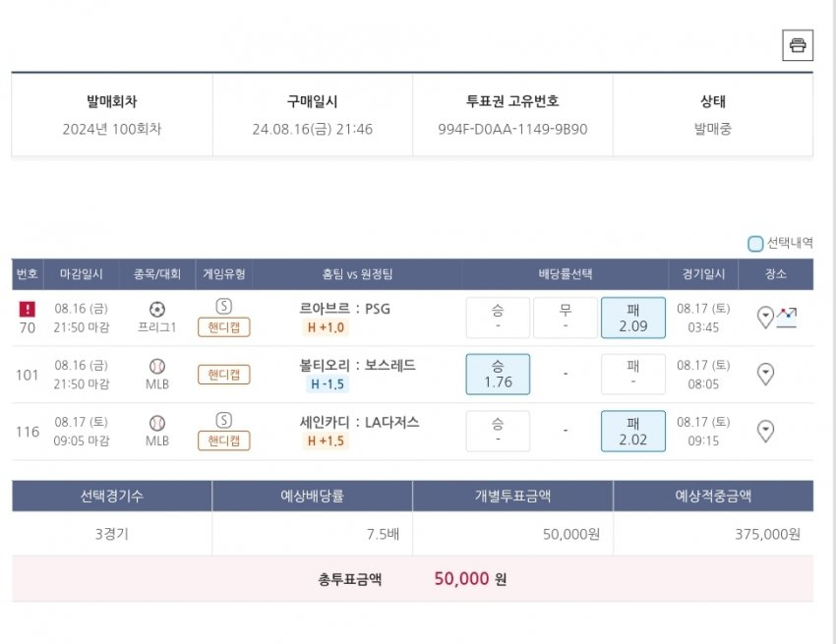This screenshot has height=644, width=836.
Task: Click the S badge above 핸디캡 in match 70
Action: click(224, 307)
